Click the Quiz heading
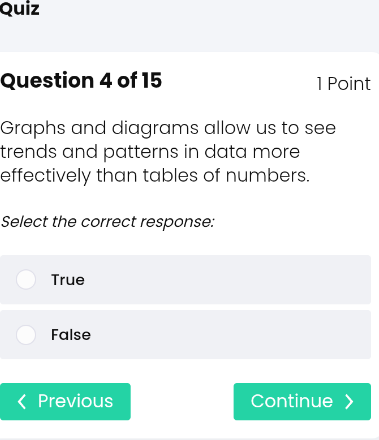The height and width of the screenshot is (440, 379). [20, 8]
